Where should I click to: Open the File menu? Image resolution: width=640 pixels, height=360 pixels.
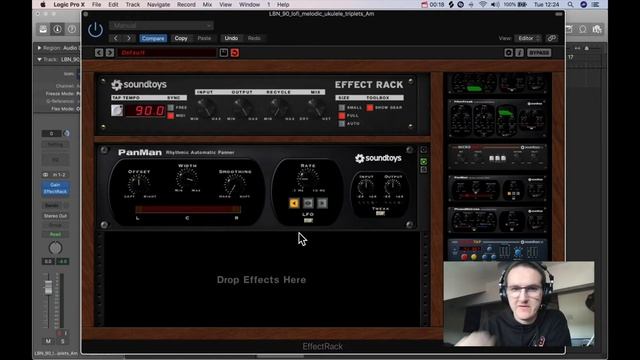[x=96, y=4]
